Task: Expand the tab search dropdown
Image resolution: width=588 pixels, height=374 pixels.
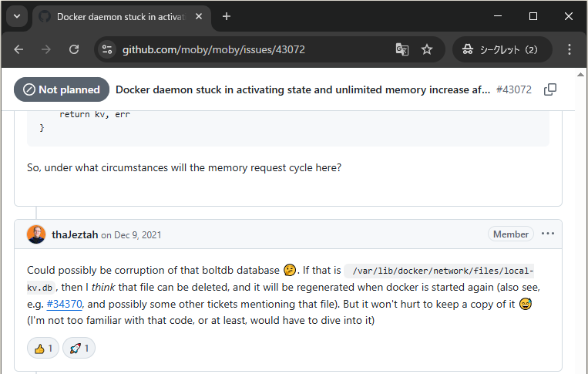Action: pos(17,16)
